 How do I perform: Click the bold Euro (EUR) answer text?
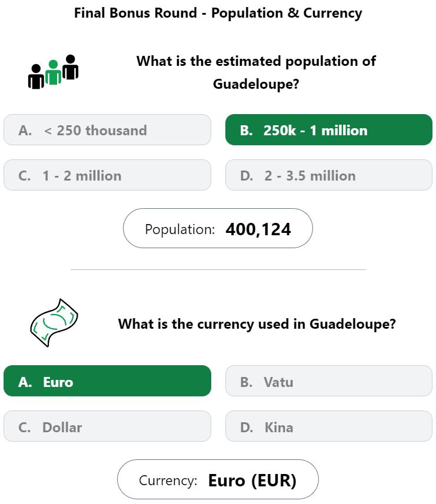coord(252,480)
